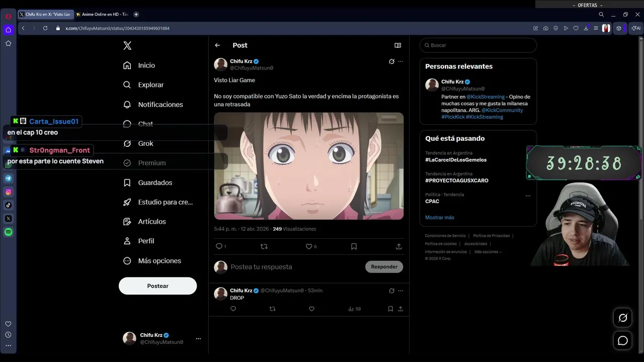Open Guardados
Image resolution: width=644 pixels, height=362 pixels.
coord(148,183)
